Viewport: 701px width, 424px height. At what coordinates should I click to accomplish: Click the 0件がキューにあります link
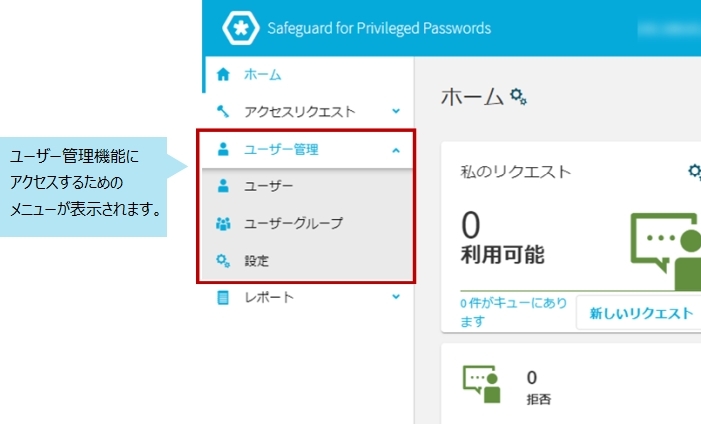tap(513, 312)
